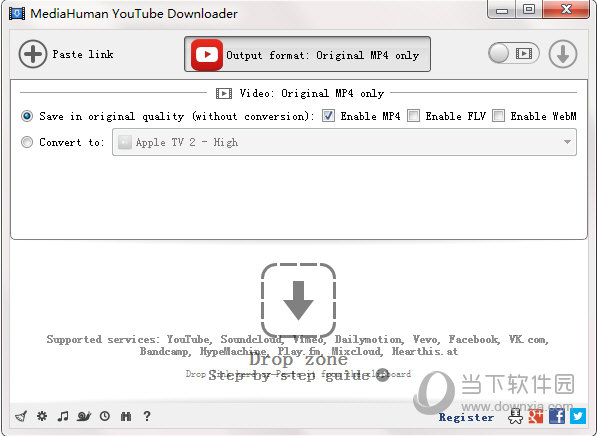Select the Convert to radio button
This screenshot has width=598, height=436.
click(27, 142)
